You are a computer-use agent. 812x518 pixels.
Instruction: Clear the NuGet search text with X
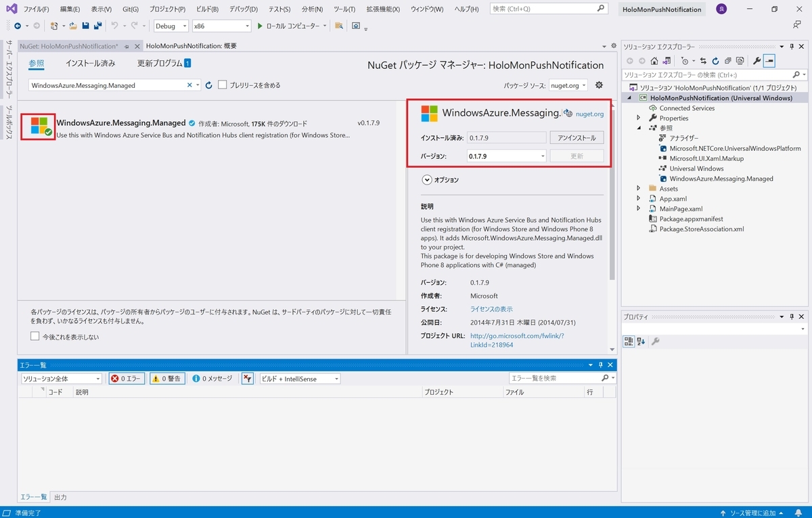189,85
